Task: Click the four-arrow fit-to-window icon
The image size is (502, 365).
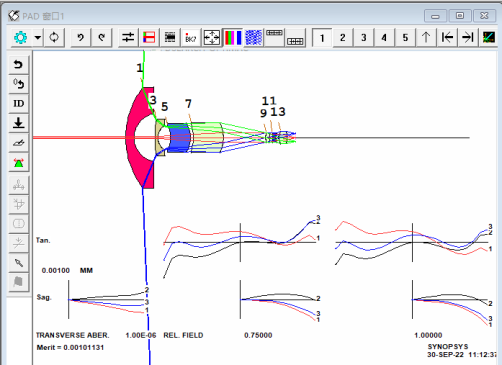Action: point(212,37)
